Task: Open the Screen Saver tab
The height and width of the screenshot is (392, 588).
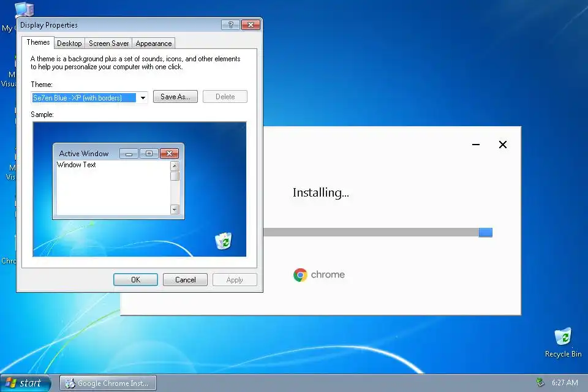Action: tap(109, 43)
